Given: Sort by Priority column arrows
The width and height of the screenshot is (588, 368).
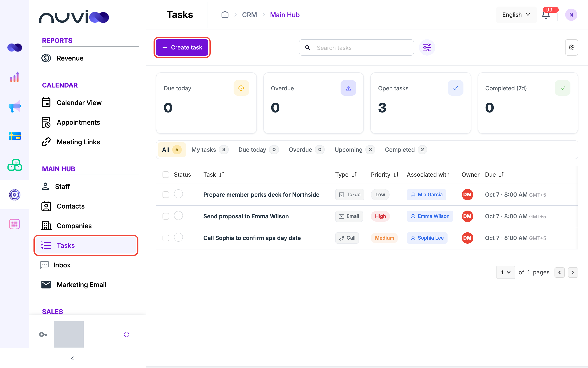Looking at the screenshot, I should 396,175.
